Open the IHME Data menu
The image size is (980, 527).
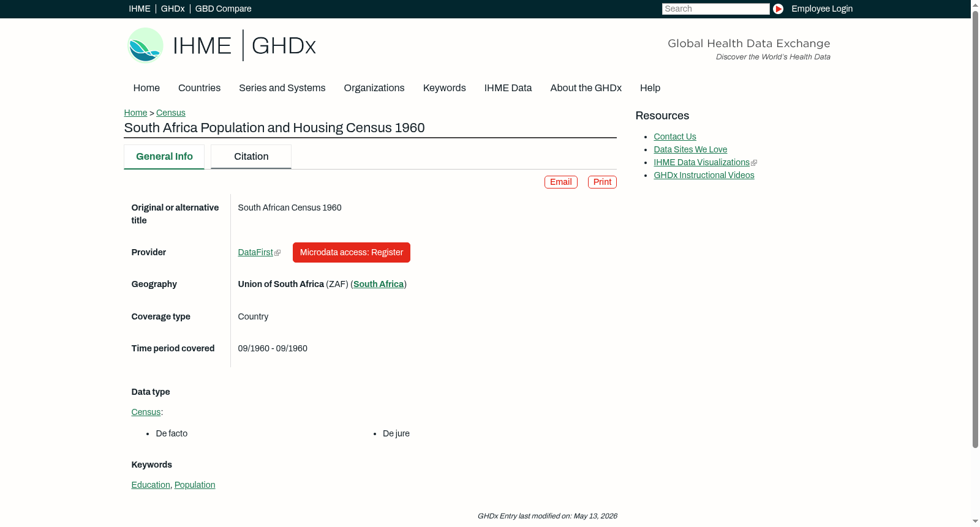[x=508, y=88]
